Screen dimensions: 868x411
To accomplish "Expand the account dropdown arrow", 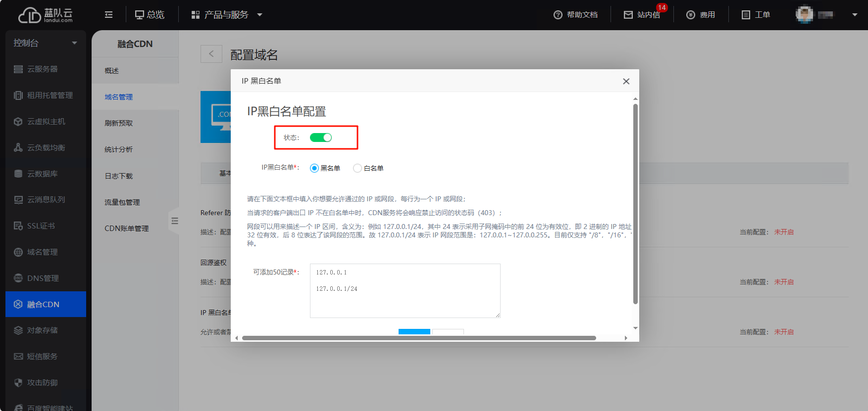I will coord(855,15).
